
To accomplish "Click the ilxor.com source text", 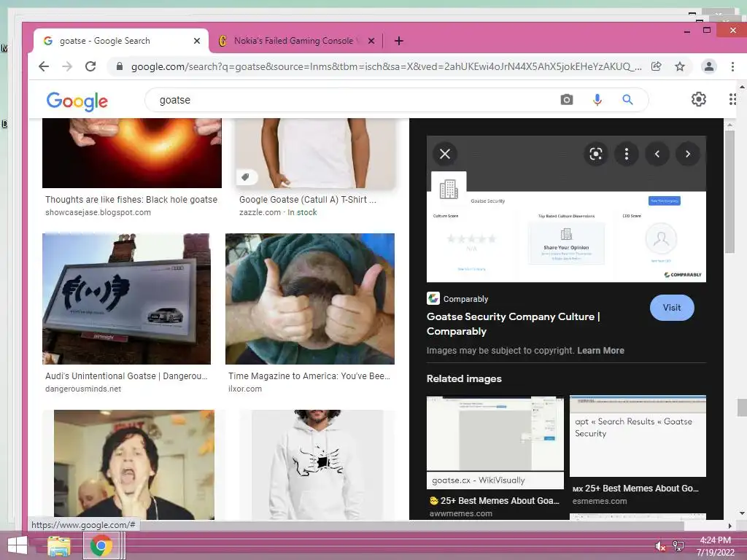I will 245,389.
